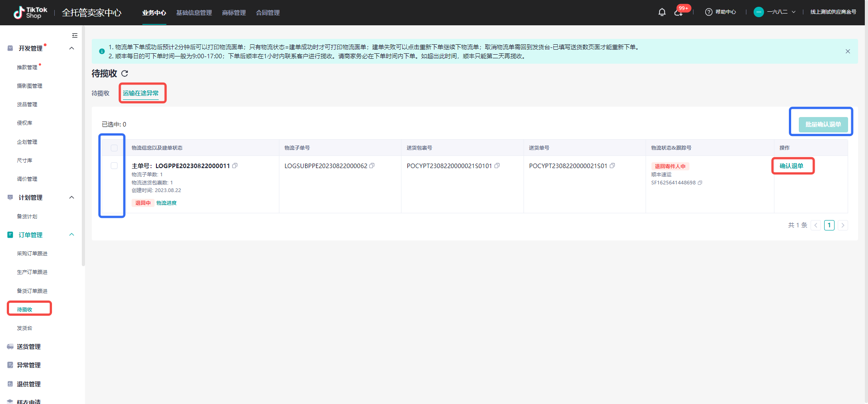Open the 合同管理 top menu
This screenshot has height=404, width=868.
[268, 13]
